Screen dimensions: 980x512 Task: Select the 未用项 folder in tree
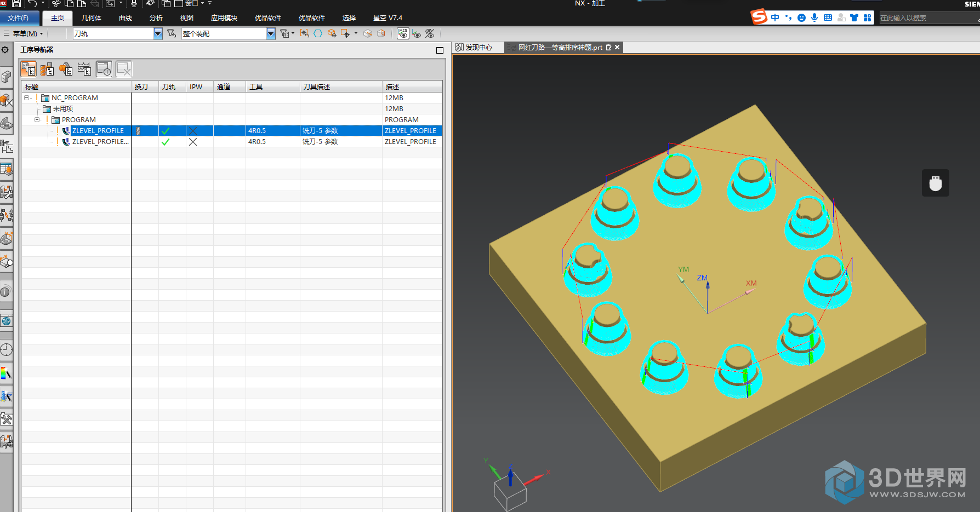[x=63, y=109]
